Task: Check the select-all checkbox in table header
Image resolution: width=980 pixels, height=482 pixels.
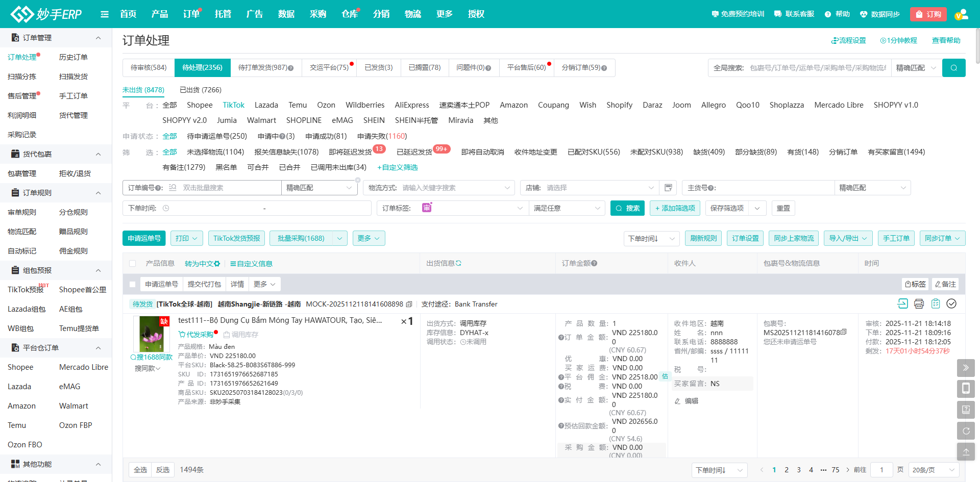Action: coord(133,264)
